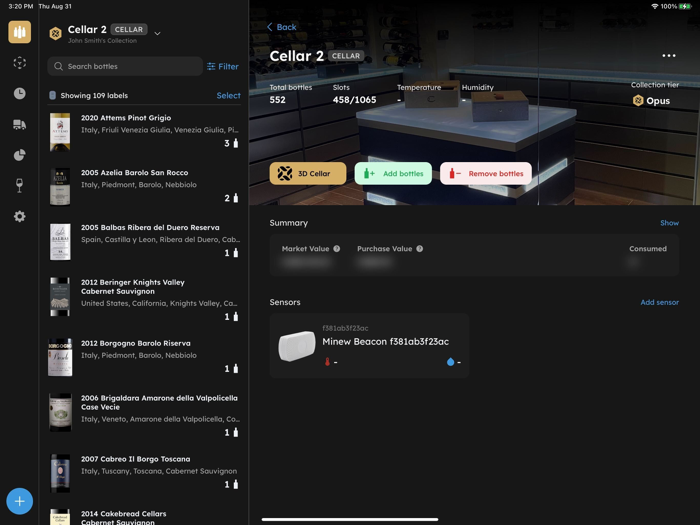Open the delivery truck sidebar icon
The image size is (700, 525).
coord(20,125)
